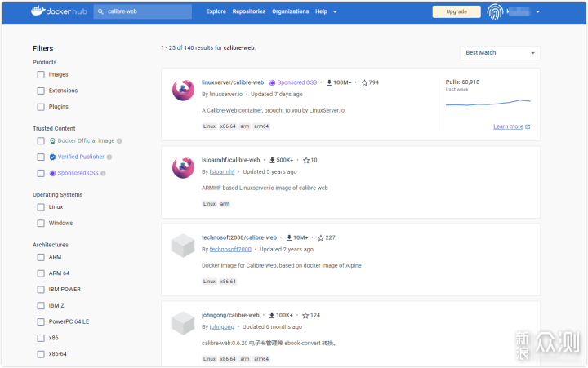Click the johngong cube placeholder icon
The width and height of the screenshot is (588, 368).
click(x=183, y=322)
